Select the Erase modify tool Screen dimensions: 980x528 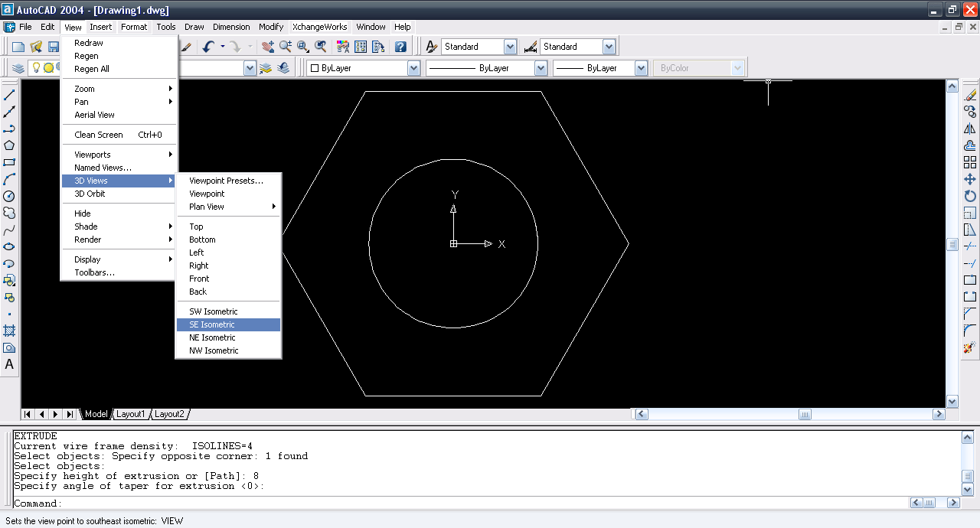pyautogui.click(x=970, y=95)
